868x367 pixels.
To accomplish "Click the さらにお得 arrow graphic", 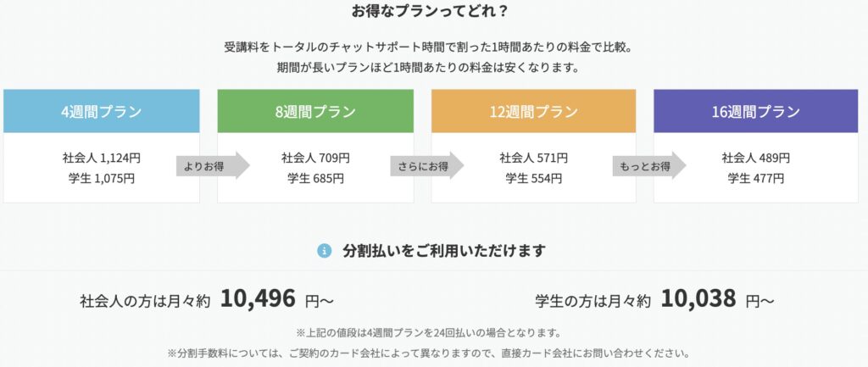I will click(x=427, y=165).
